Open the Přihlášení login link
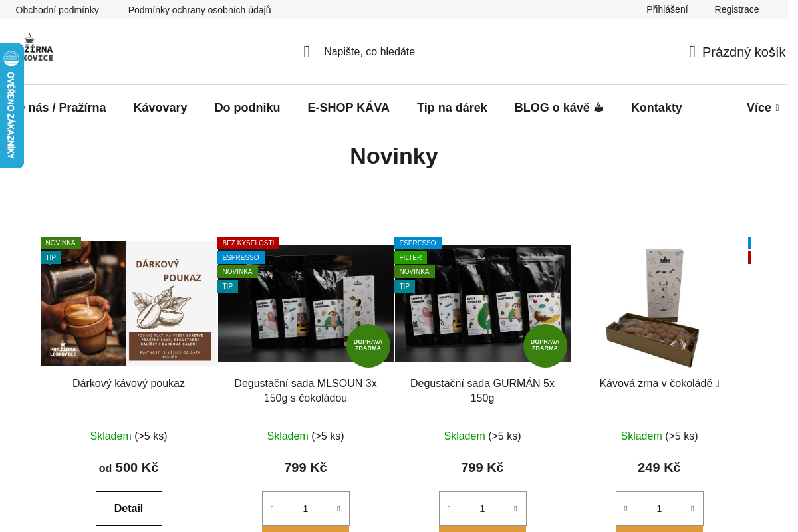The image size is (798, 532). (x=667, y=9)
